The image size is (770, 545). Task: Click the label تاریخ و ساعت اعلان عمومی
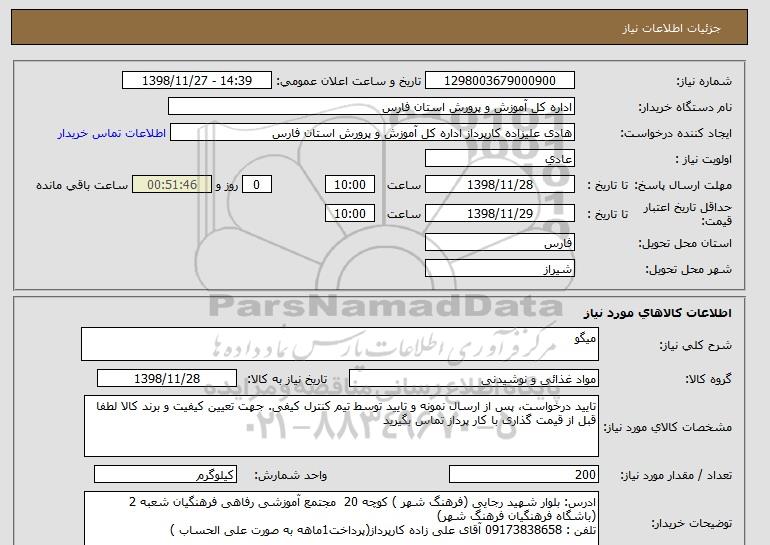[349, 81]
